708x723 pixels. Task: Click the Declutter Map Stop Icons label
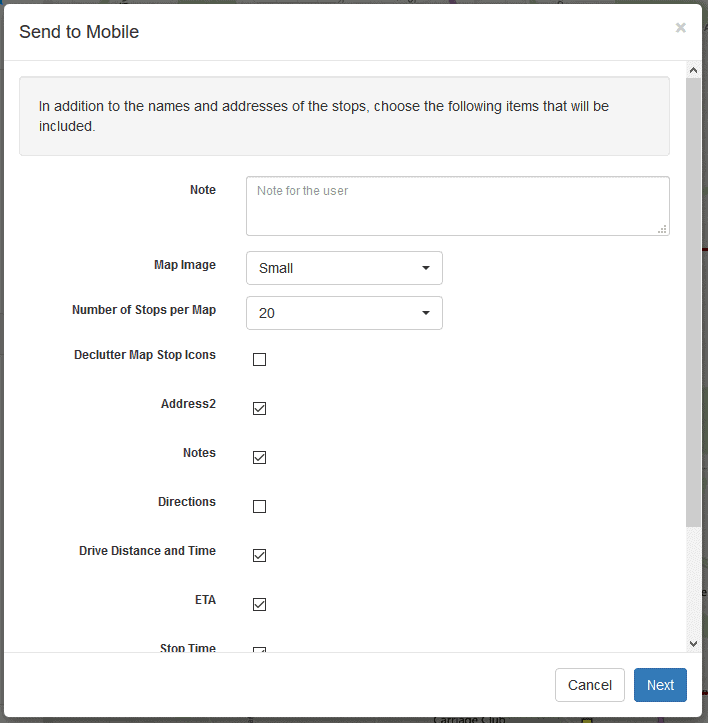145,355
